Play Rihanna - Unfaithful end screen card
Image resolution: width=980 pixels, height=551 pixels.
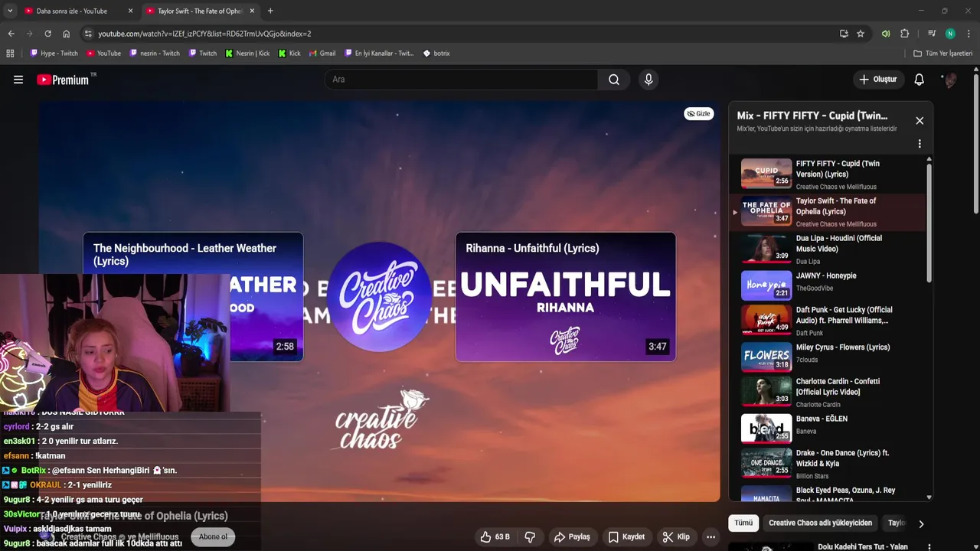pos(566,297)
